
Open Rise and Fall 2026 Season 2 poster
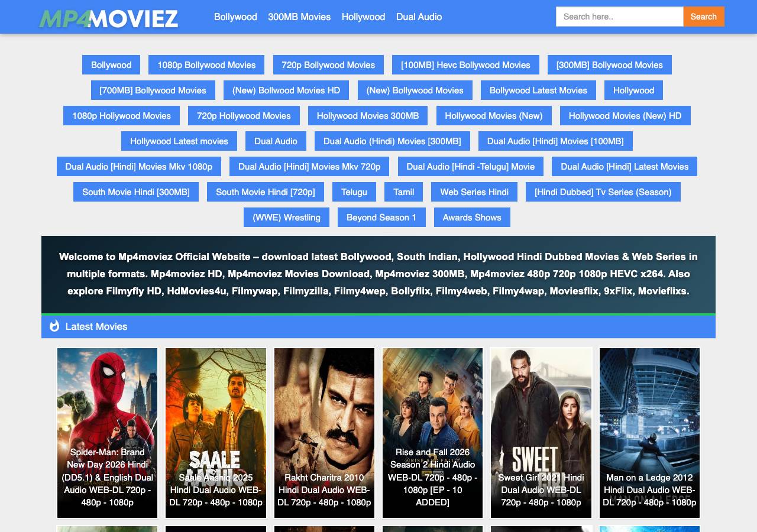point(433,433)
